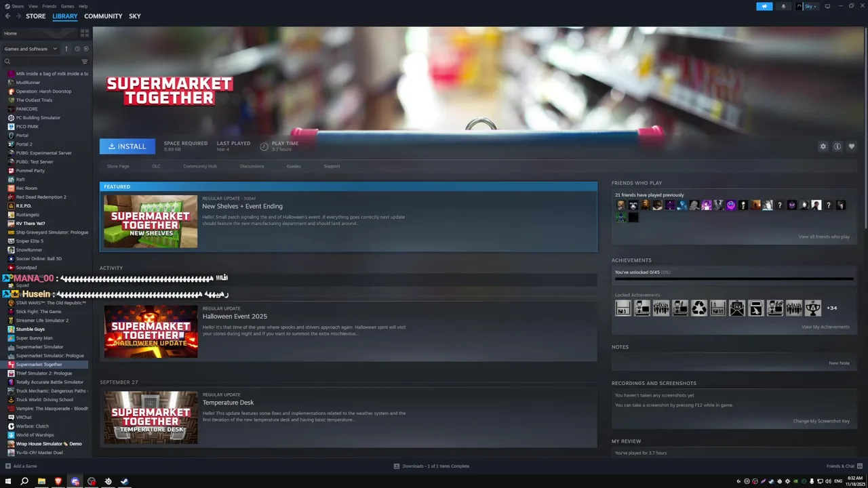Image resolution: width=868 pixels, height=488 pixels.
Task: Open Discord from taskbar
Action: 75,481
